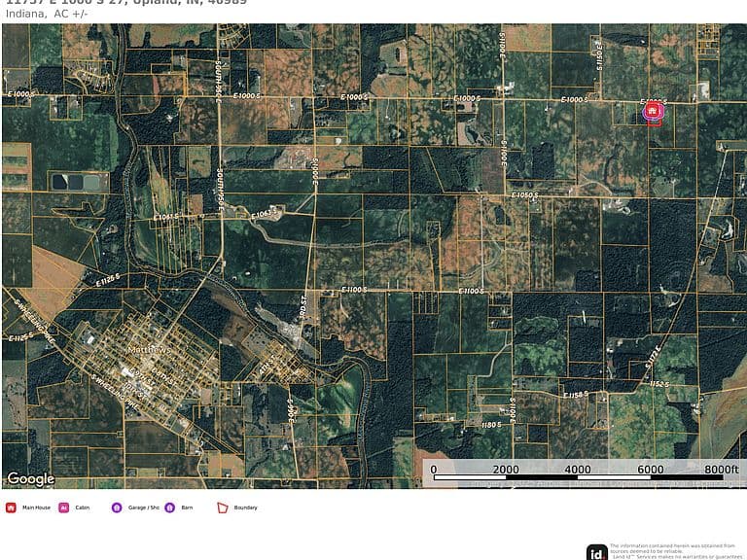The image size is (747, 560).
Task: Click the 'Indiana, AC +/-' subtitle text
Action: 47,14
